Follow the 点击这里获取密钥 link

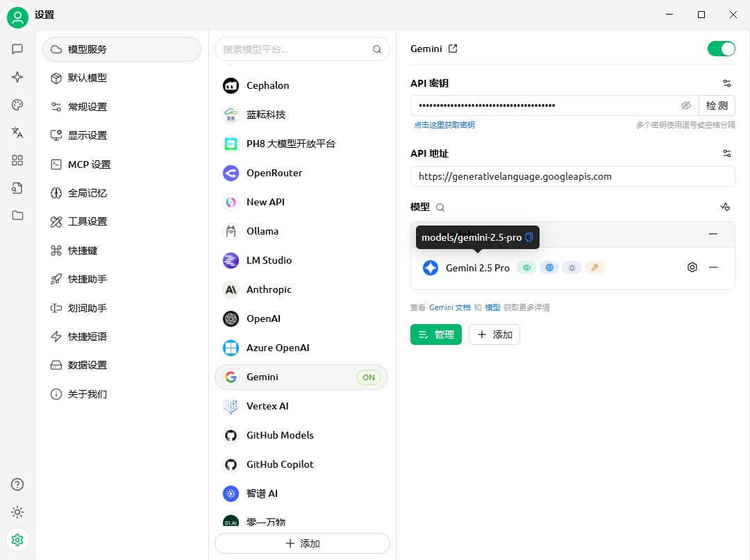point(444,125)
